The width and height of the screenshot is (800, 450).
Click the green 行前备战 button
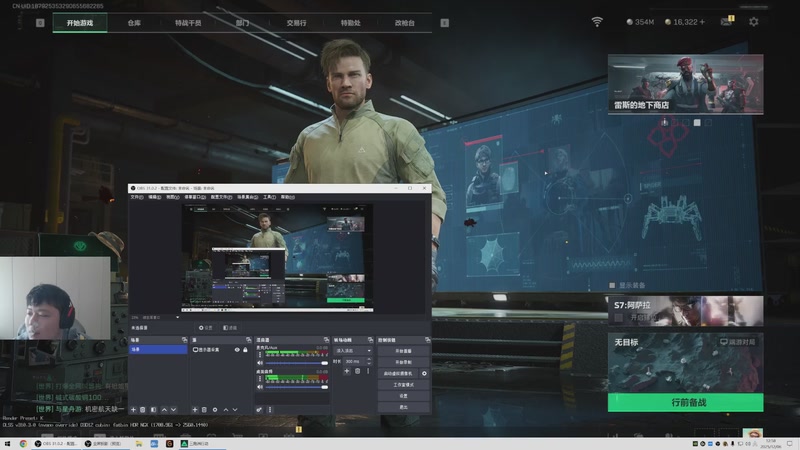(x=685, y=403)
